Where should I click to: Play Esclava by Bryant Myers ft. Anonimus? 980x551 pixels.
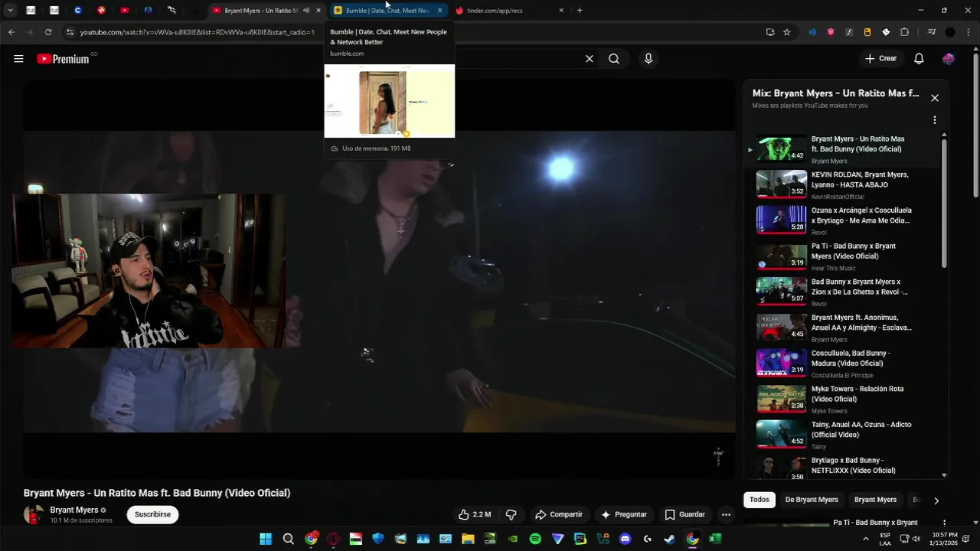(x=842, y=328)
